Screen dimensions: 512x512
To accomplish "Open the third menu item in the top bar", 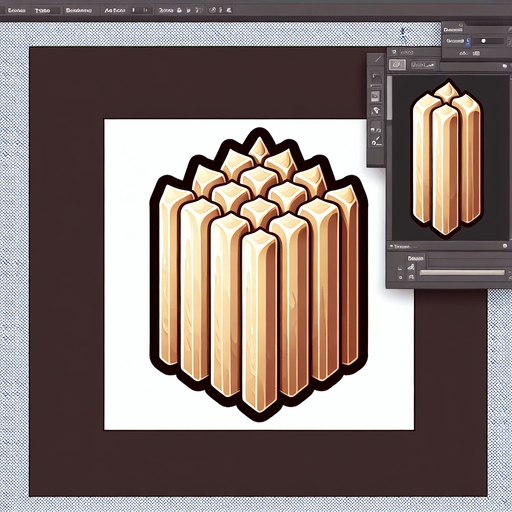I will (79, 11).
